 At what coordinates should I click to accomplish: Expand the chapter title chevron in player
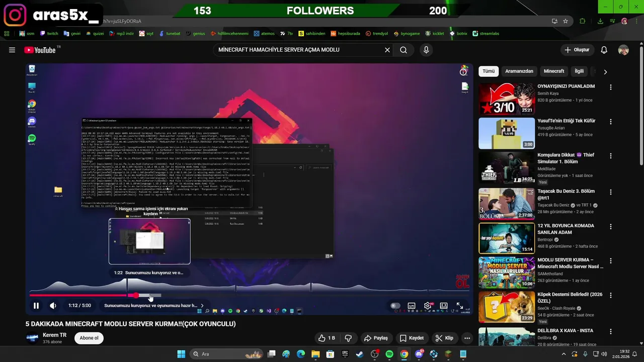(x=202, y=305)
